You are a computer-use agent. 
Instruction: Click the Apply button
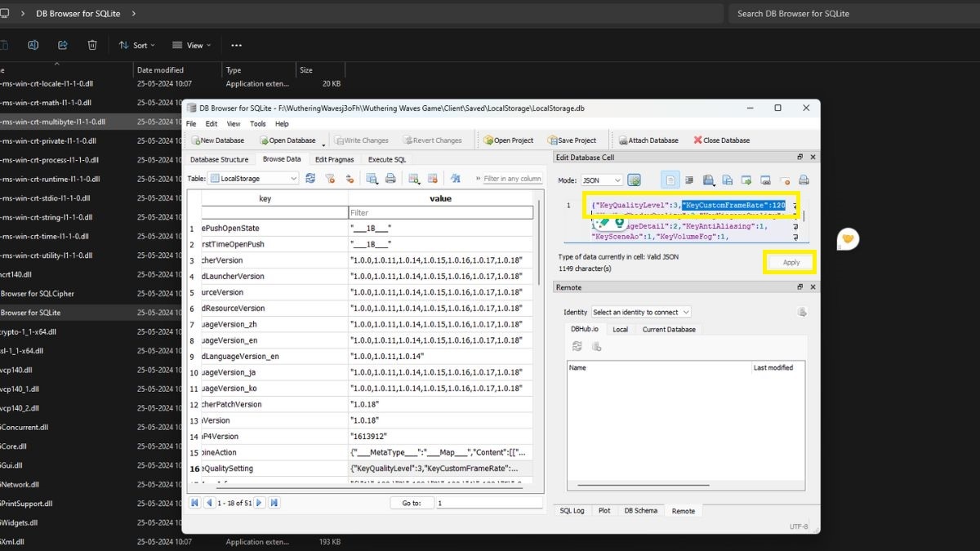[791, 262]
